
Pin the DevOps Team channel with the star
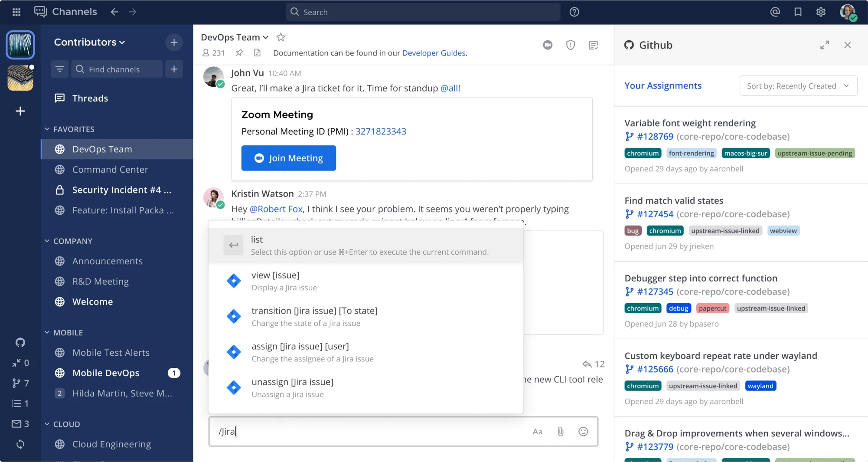click(281, 37)
